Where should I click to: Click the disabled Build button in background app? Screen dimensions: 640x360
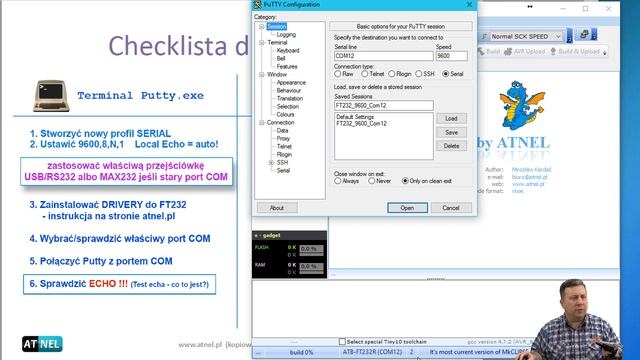click(x=489, y=51)
